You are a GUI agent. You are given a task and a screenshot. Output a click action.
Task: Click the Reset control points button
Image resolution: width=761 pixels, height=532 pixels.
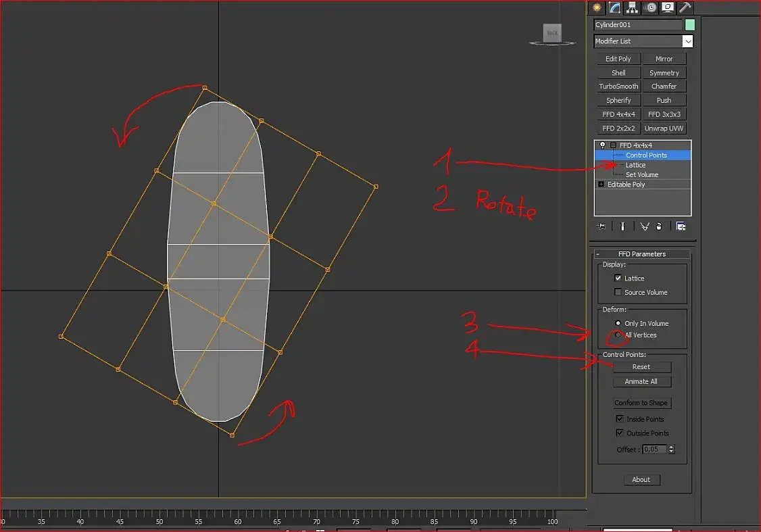coord(641,367)
